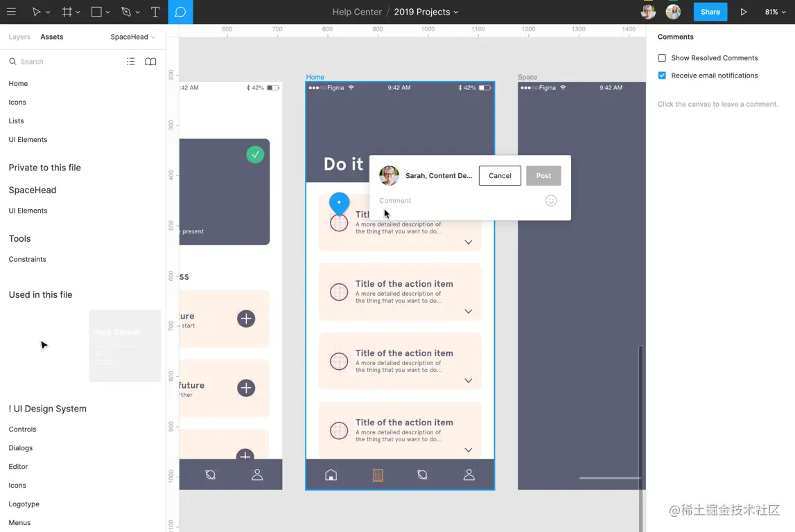Screen dimensions: 795x532
Task: Click profile icon in left frame nav
Action: tap(257, 475)
